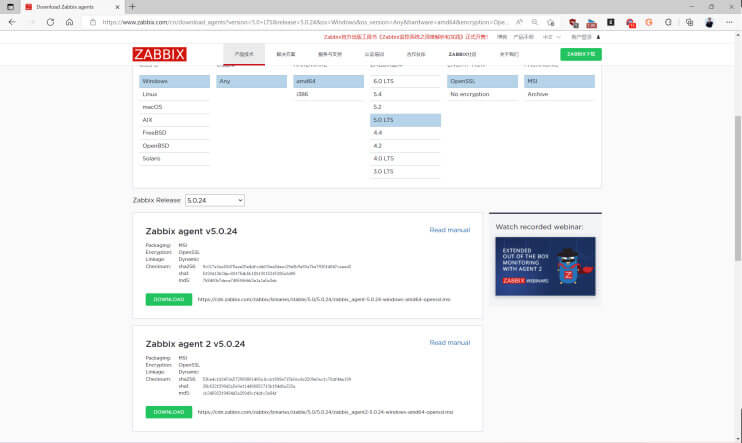Select the "amd64" hardware option

[328, 81]
